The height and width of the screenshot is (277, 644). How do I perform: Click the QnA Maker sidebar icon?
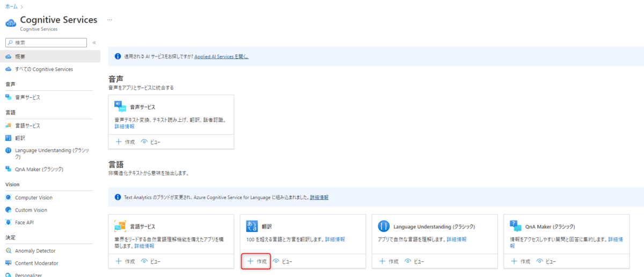click(8, 169)
